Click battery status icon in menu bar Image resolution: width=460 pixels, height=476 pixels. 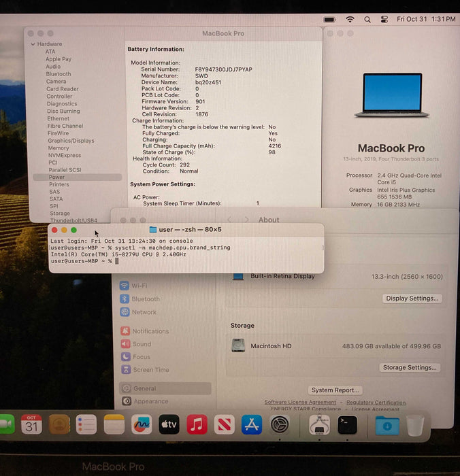coord(329,20)
